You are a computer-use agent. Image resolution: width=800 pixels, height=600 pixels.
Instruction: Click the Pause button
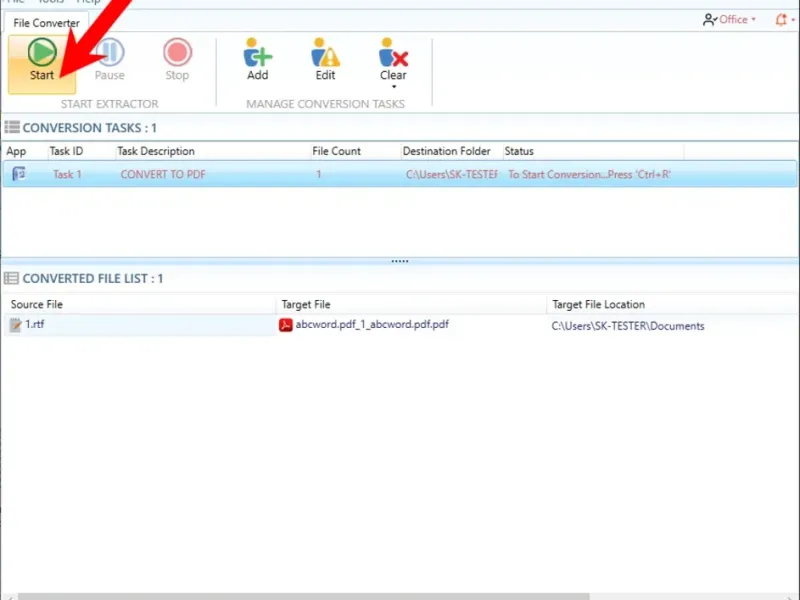[110, 60]
